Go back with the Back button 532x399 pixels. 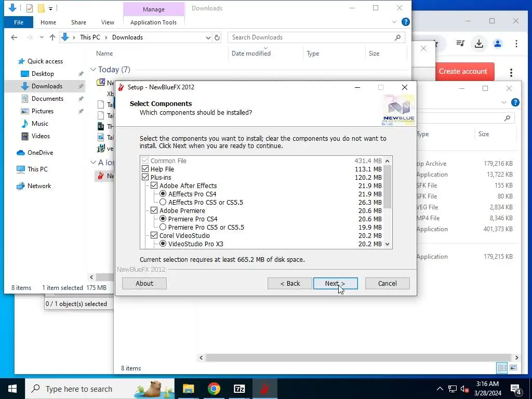pos(290,283)
